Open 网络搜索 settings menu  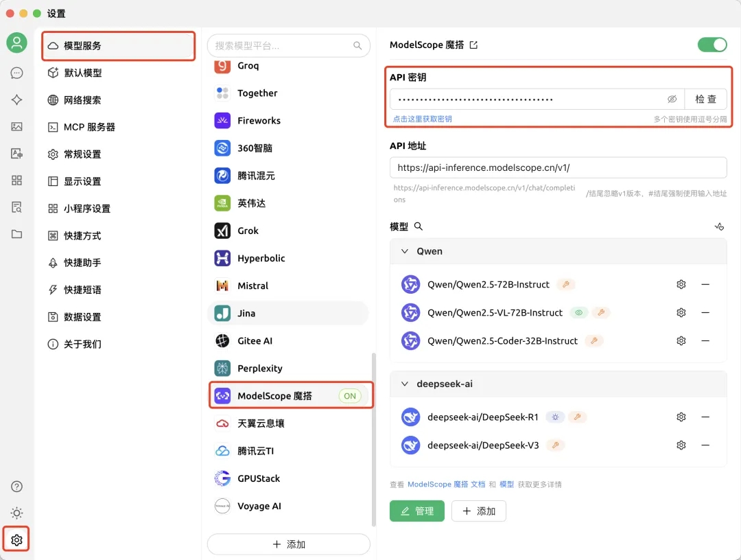118,100
